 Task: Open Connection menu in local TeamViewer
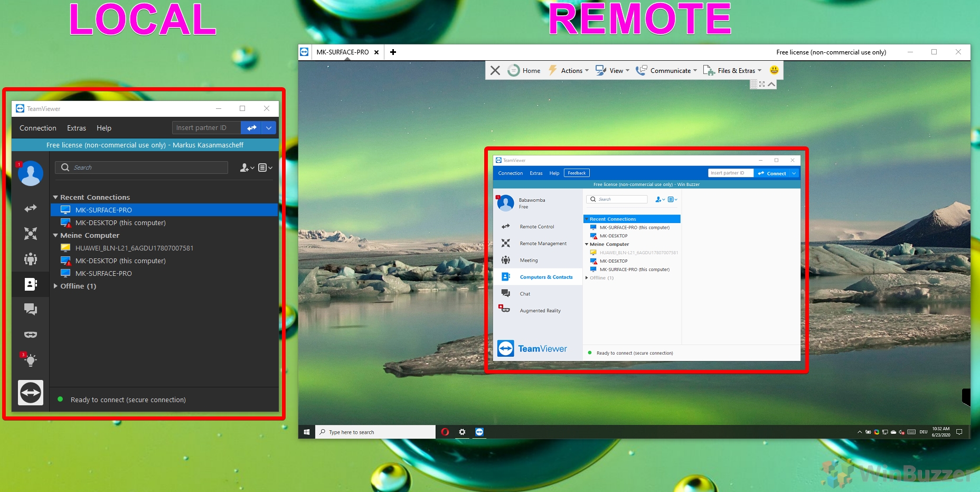point(38,128)
